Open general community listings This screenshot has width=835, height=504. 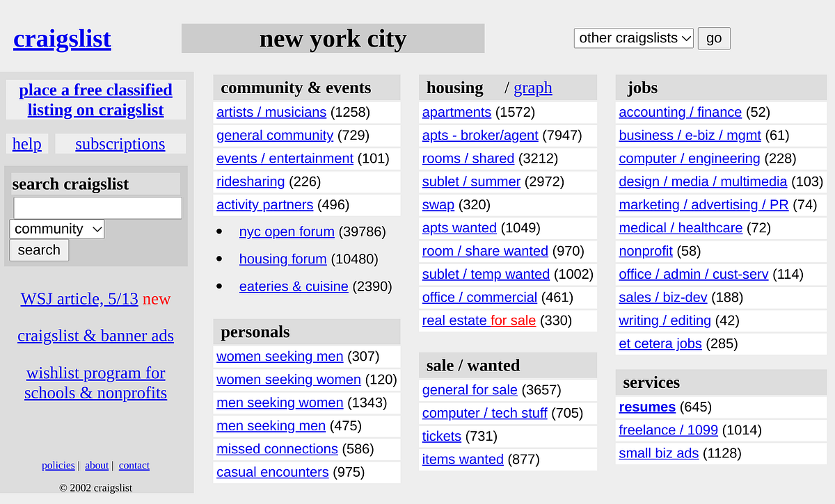pos(275,135)
